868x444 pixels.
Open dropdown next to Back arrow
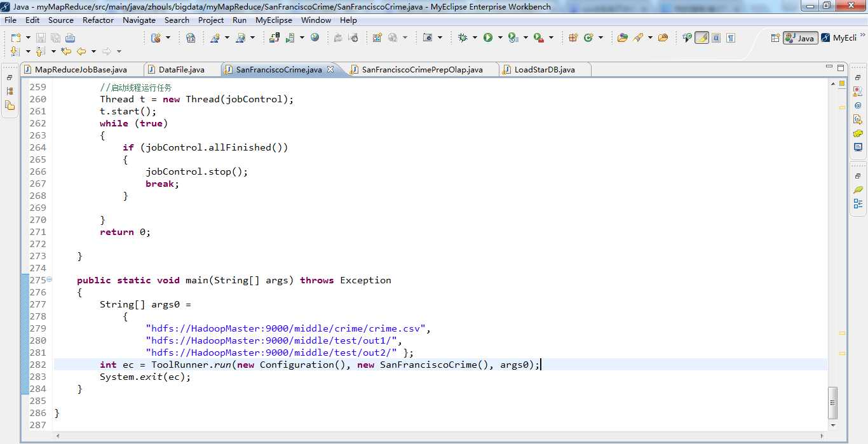pyautogui.click(x=93, y=51)
